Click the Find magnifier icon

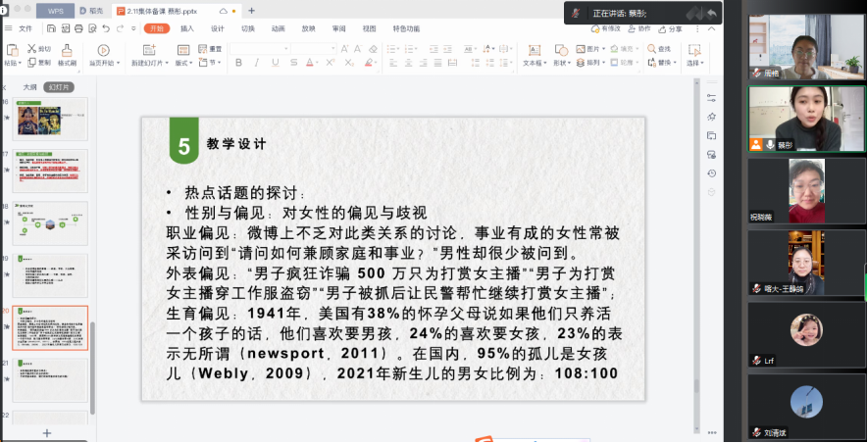(x=651, y=48)
